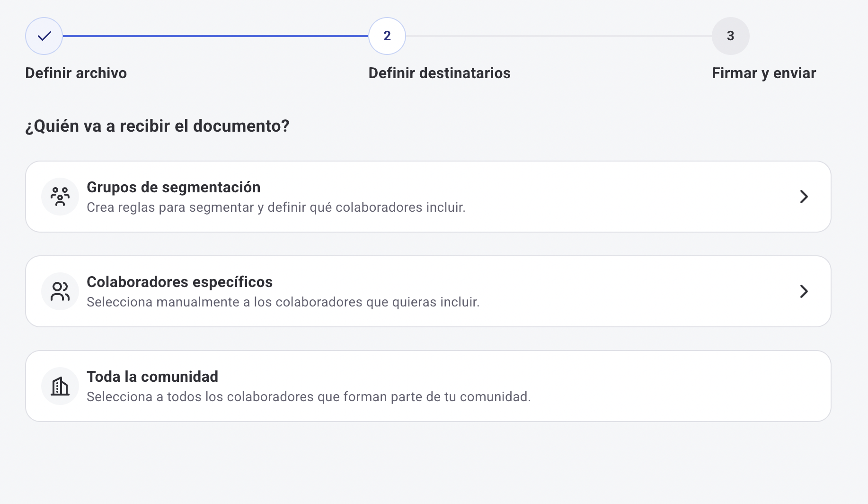Jump to step 3 circle
The image size is (868, 504).
click(x=731, y=36)
